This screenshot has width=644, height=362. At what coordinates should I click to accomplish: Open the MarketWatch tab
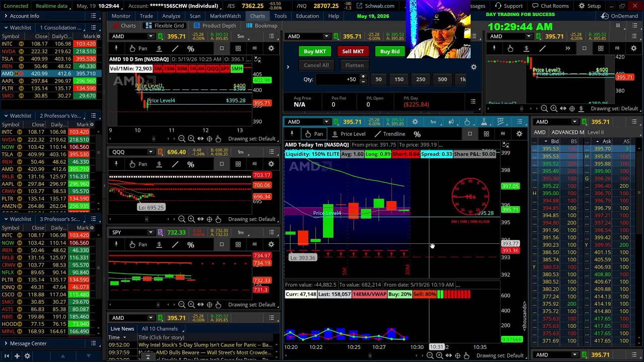point(225,16)
